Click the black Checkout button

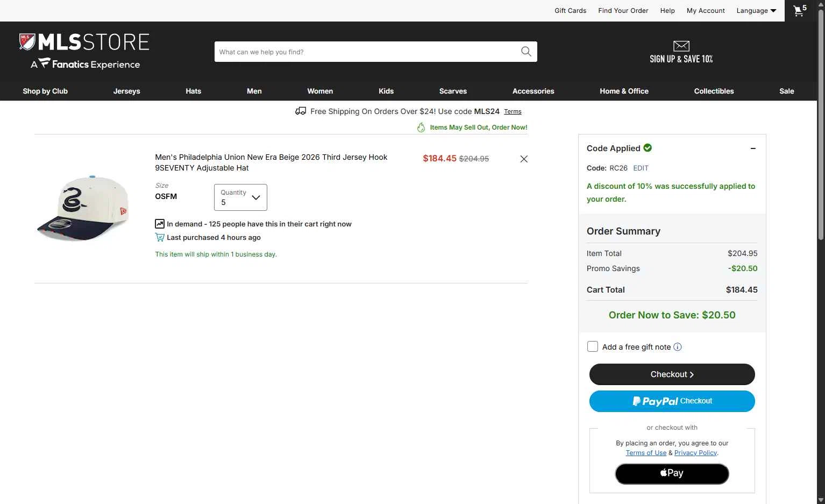click(x=672, y=374)
